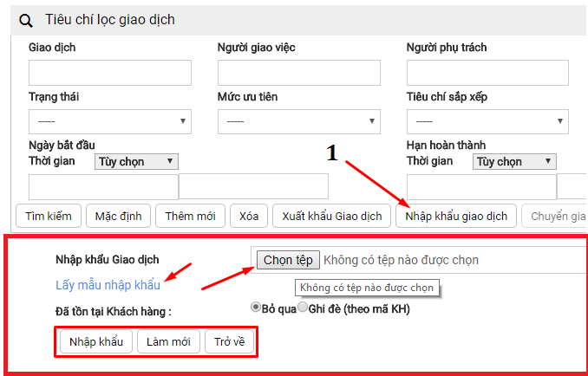Click the partially visible Chuyển giao button
The image size is (588, 376).
coord(554,216)
